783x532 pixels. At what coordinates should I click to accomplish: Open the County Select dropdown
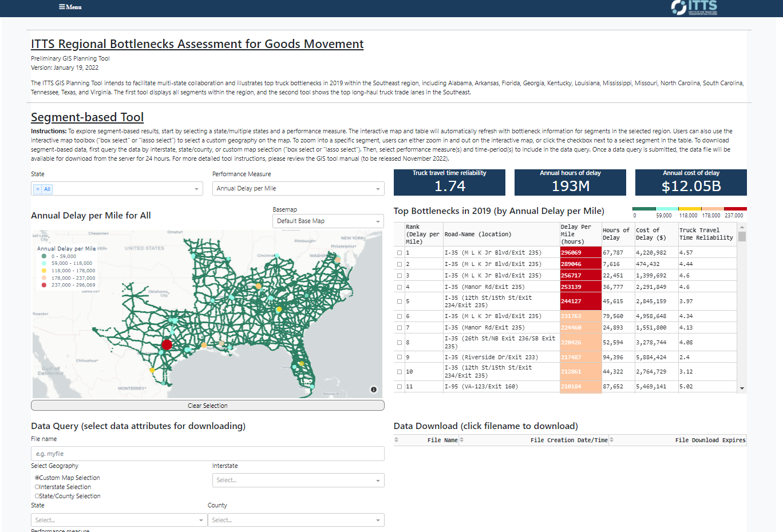coord(296,520)
